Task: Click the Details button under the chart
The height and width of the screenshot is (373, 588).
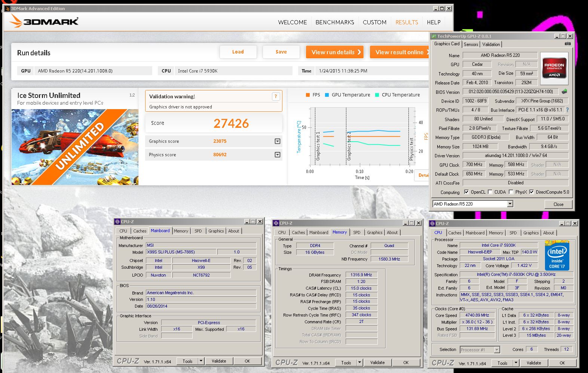Action: 422,175
